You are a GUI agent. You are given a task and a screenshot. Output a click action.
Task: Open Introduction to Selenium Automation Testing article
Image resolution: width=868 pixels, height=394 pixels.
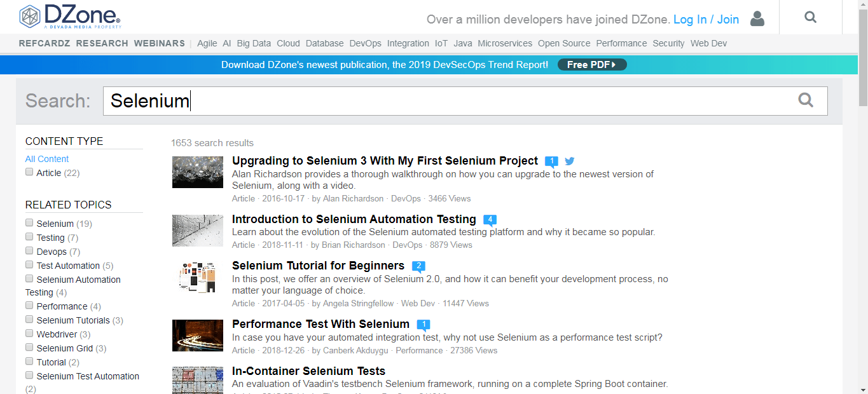pyautogui.click(x=354, y=219)
